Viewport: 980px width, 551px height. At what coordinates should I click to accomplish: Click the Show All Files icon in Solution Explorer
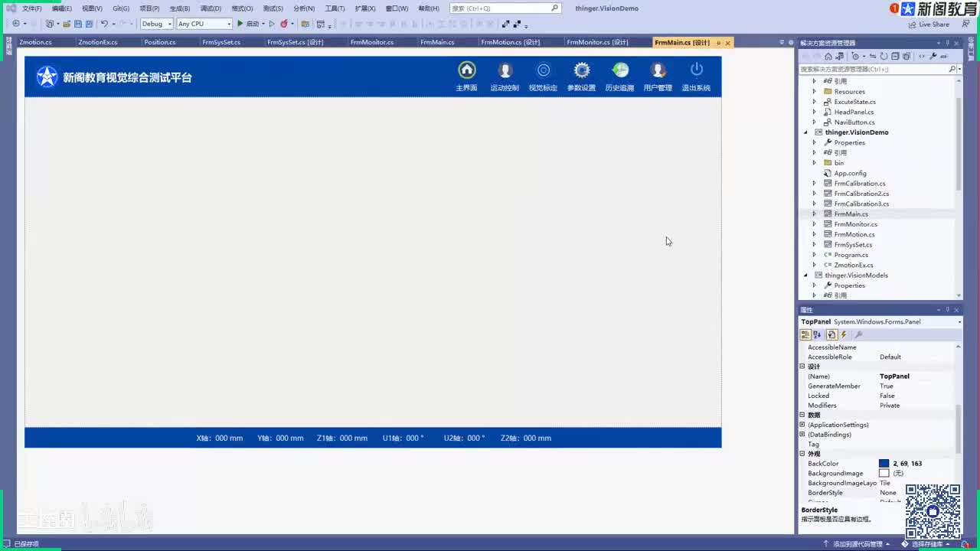[906, 56]
